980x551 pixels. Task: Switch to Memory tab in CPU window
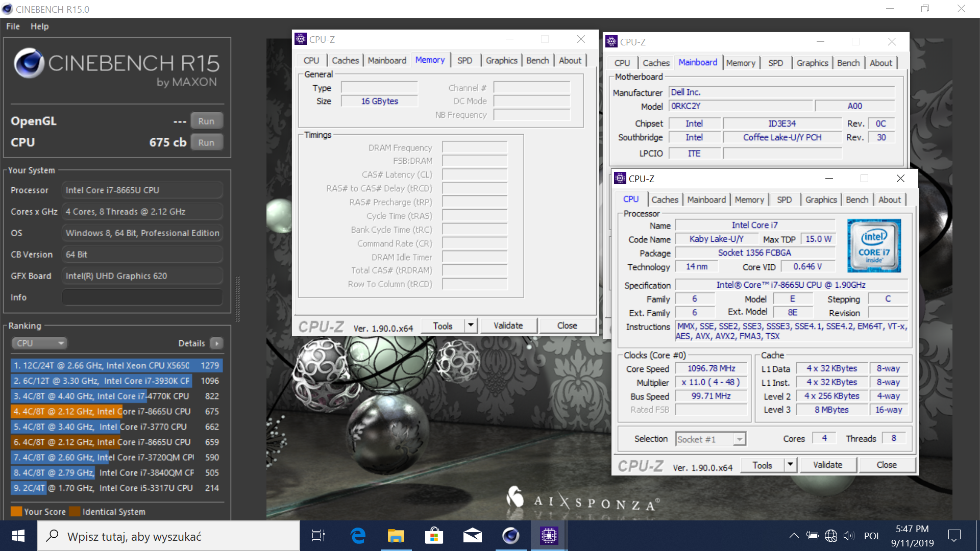point(749,199)
